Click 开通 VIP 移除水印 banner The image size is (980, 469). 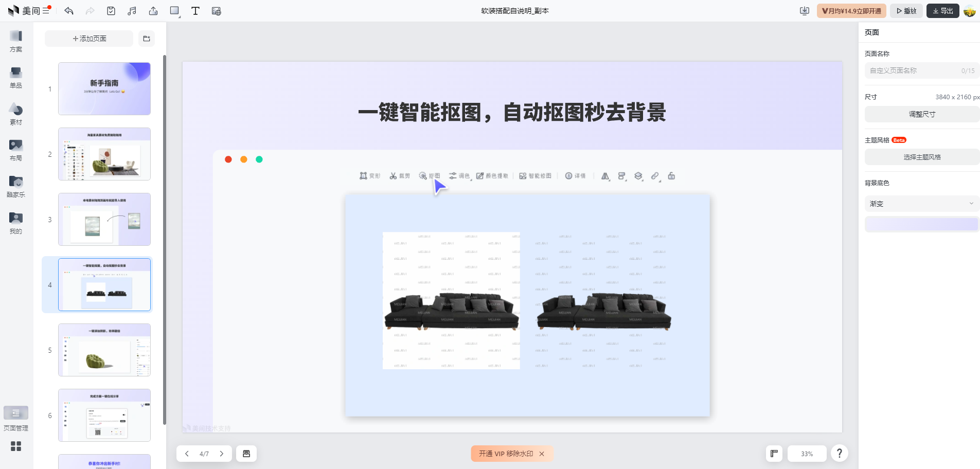coord(506,454)
